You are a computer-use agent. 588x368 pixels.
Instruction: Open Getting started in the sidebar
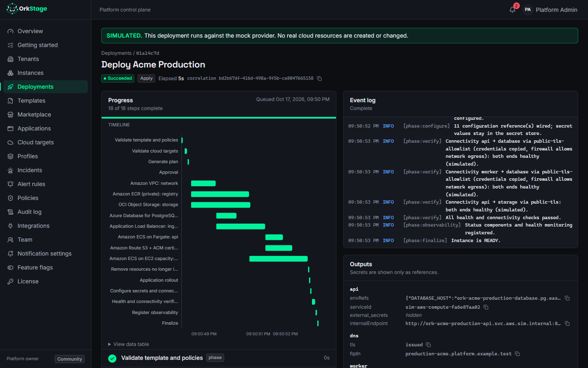[45, 45]
